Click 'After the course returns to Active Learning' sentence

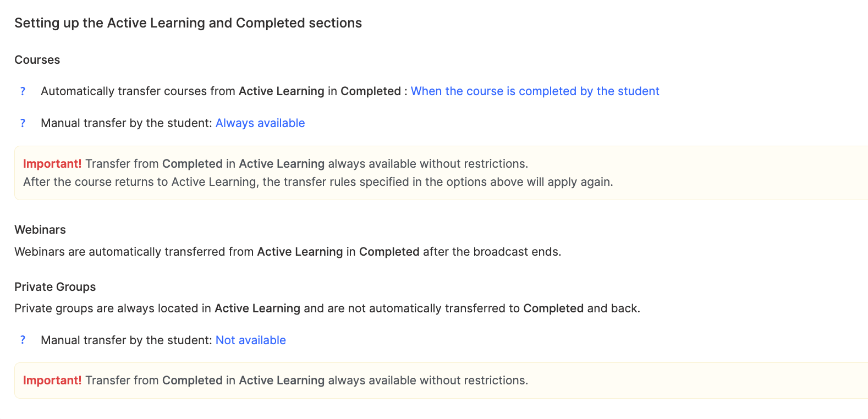coord(318,182)
